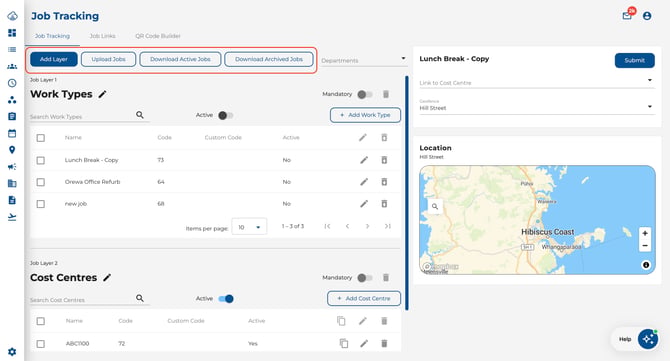Viewport: 670px width, 361px height.
Task: Switch to the QR Code Builder tab
Action: click(158, 36)
